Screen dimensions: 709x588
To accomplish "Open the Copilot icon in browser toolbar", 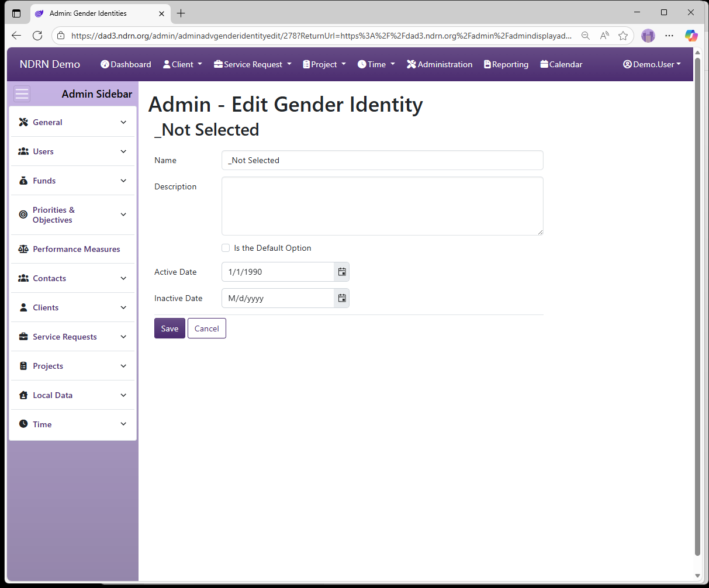I will click(691, 36).
